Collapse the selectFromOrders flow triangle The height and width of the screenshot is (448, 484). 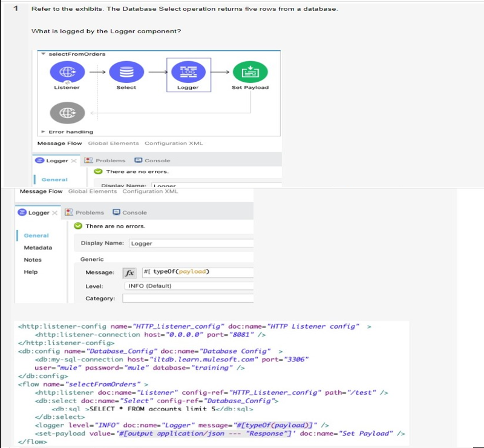pyautogui.click(x=43, y=54)
